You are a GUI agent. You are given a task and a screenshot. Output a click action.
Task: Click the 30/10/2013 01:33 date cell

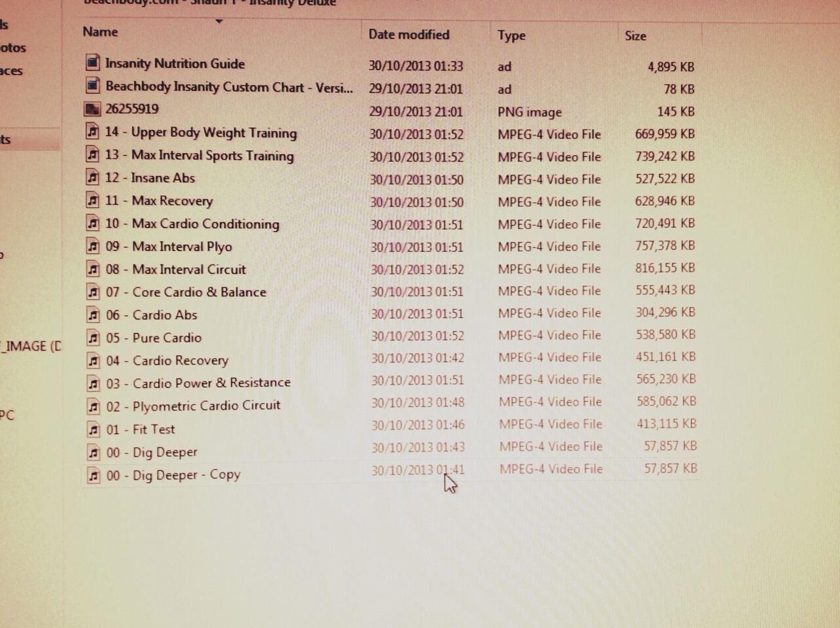click(x=416, y=66)
